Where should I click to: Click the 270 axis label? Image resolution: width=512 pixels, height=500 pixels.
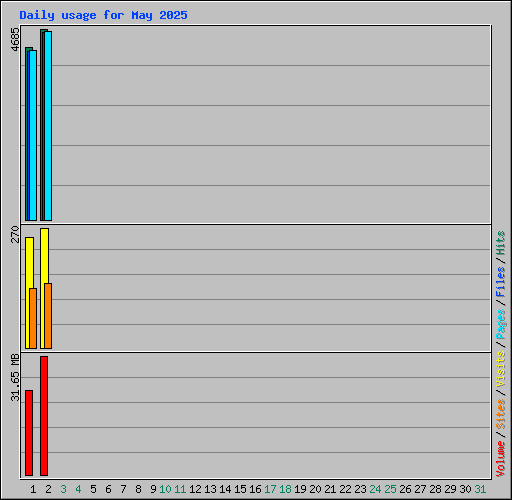tap(15, 234)
